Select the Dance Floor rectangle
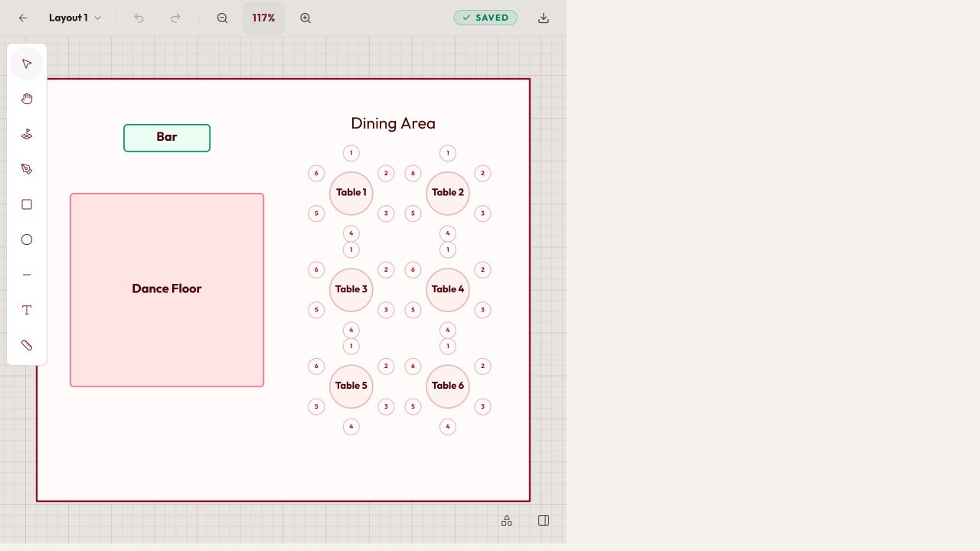The image size is (980, 551). click(167, 290)
